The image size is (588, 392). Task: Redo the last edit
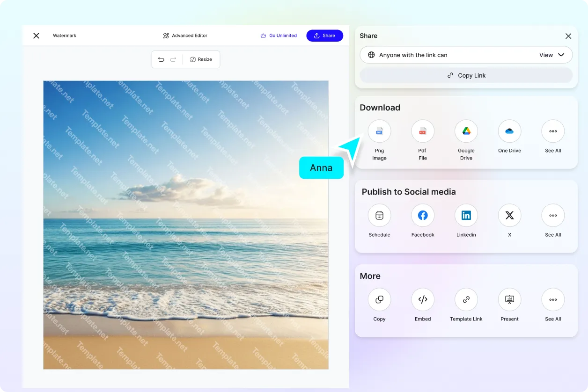point(173,59)
